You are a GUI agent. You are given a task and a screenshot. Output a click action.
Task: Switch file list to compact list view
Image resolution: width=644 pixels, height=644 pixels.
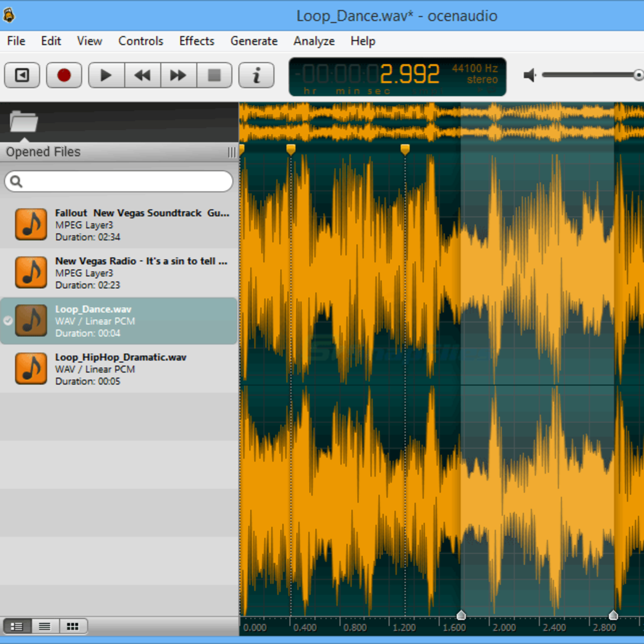point(45,626)
